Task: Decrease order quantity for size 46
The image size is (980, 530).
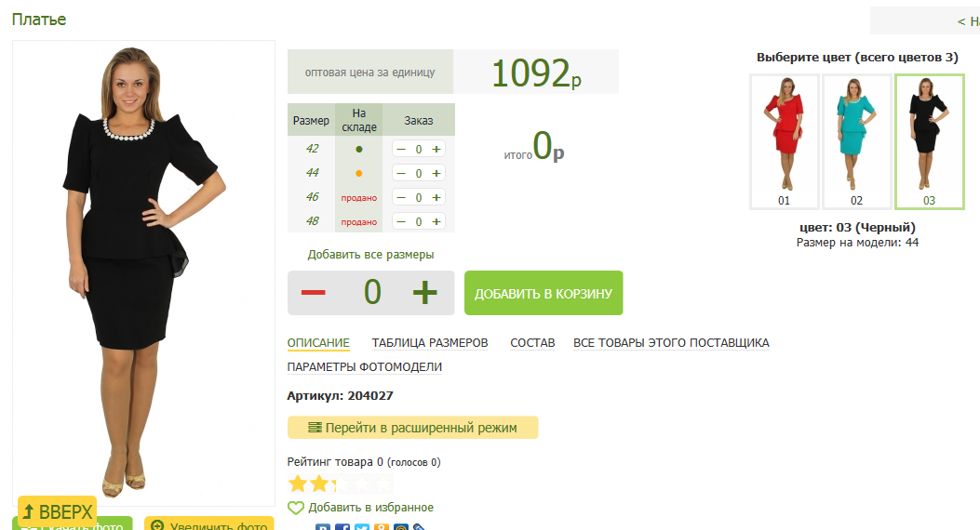Action: pyautogui.click(x=401, y=197)
